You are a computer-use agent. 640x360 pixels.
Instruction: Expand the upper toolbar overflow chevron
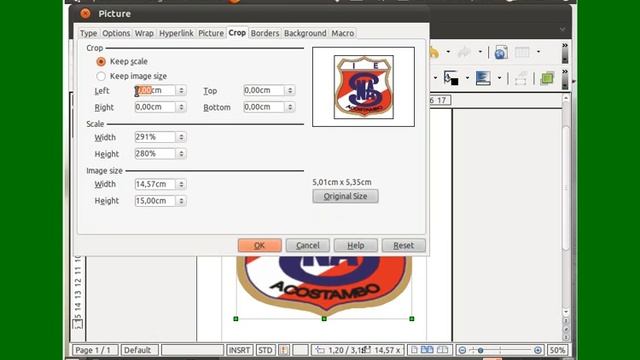[x=565, y=46]
